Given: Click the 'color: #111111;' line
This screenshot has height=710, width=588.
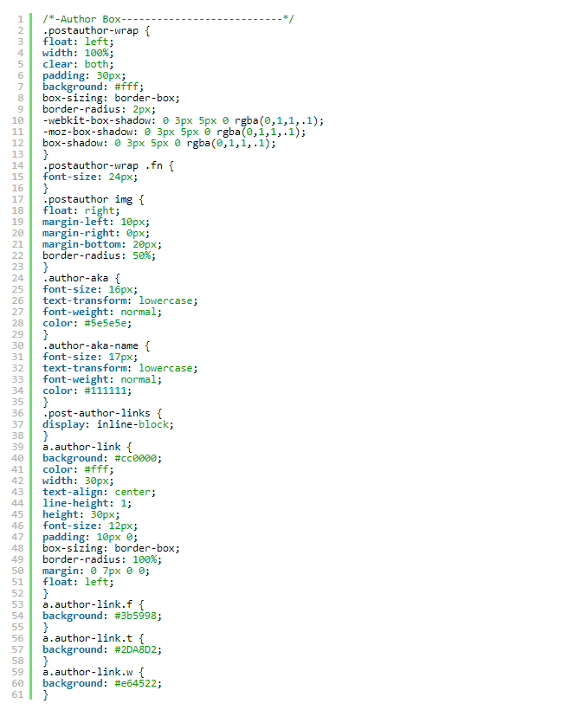Looking at the screenshot, I should coord(87,390).
